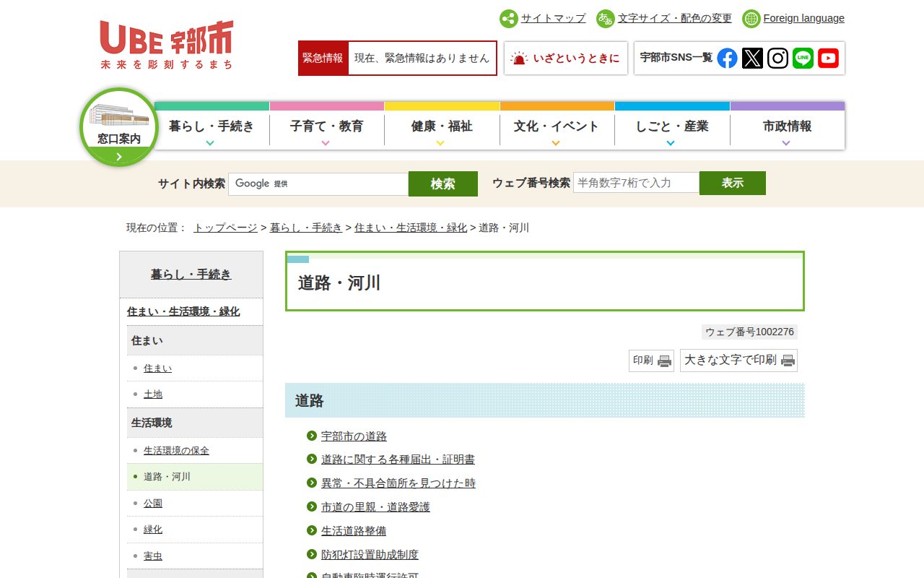
Task: Expand the 子育て・教育 menu
Action: (327, 126)
